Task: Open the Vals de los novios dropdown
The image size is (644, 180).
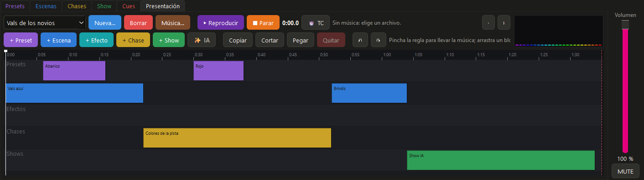Action: click(45, 22)
